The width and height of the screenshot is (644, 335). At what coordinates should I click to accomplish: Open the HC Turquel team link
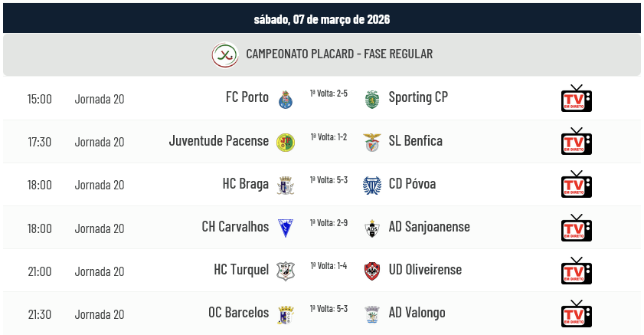click(241, 270)
